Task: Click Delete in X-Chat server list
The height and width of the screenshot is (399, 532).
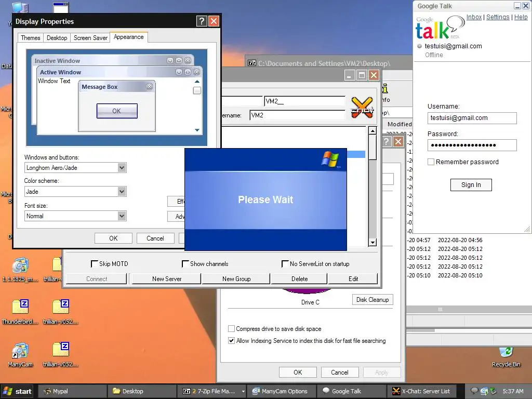Action: pos(300,279)
